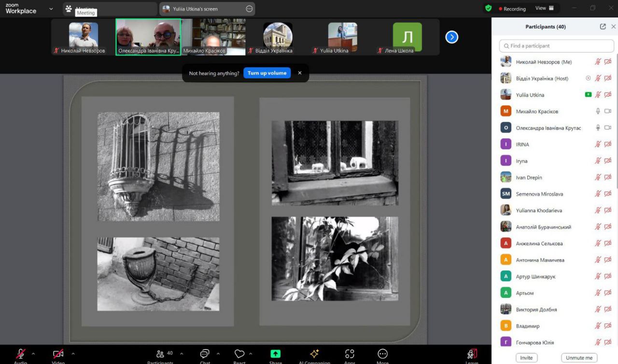Screen dimensions: 618x364
Task: Open the Chat panel icon
Action: coord(205,354)
